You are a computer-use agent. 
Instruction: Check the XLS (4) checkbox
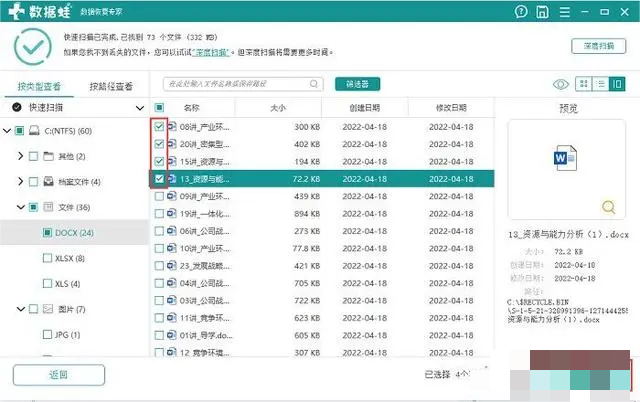pyautogui.click(x=47, y=283)
